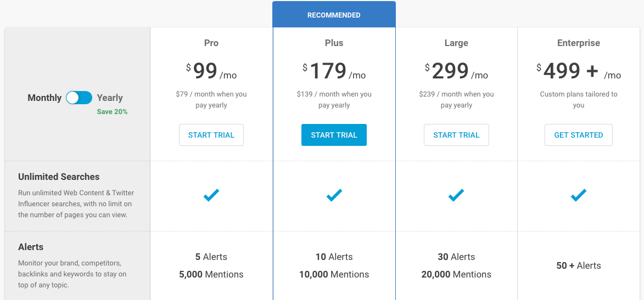Toggle the Monthly/Yearly billing switch
The height and width of the screenshot is (300, 644).
(x=79, y=98)
